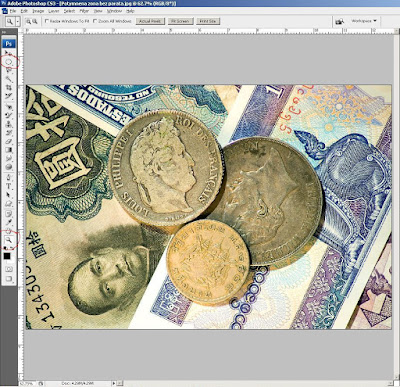Click the coins image on the canvas
This screenshot has width=400, height=387.
point(209,207)
